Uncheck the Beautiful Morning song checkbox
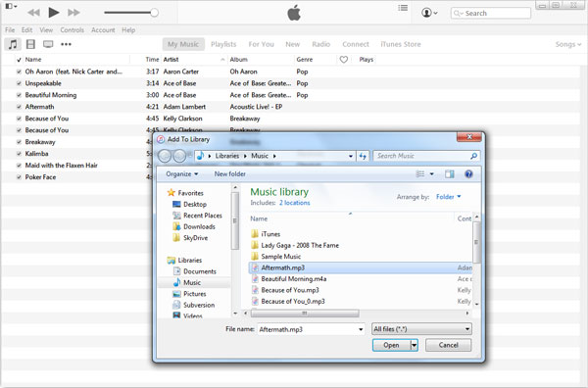Viewport: 588px width, 388px height. [x=19, y=95]
